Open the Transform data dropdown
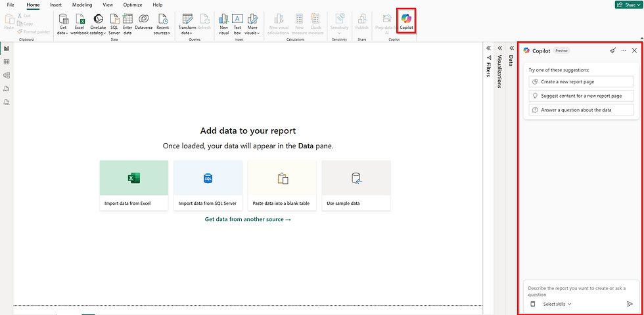The image size is (644, 315). point(187,24)
